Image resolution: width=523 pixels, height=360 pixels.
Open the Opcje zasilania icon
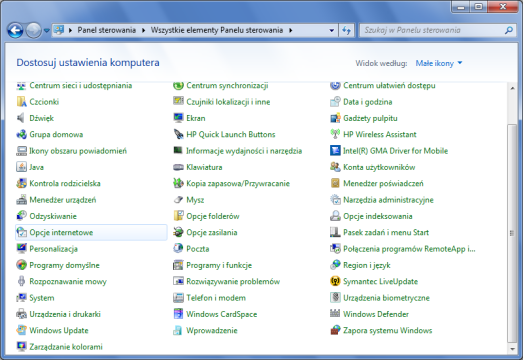click(x=178, y=233)
